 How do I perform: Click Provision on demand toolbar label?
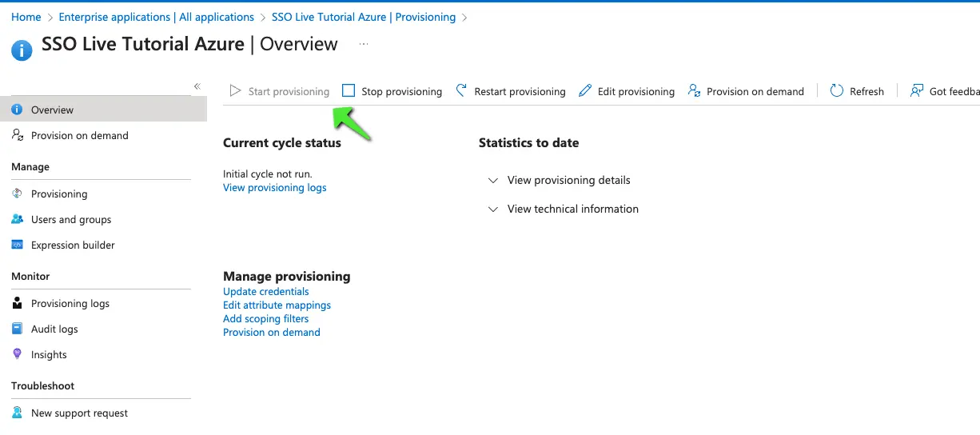click(x=755, y=92)
